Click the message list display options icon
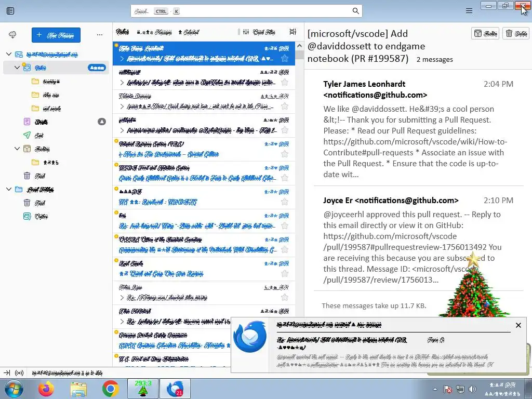This screenshot has height=399, width=532. (293, 32)
